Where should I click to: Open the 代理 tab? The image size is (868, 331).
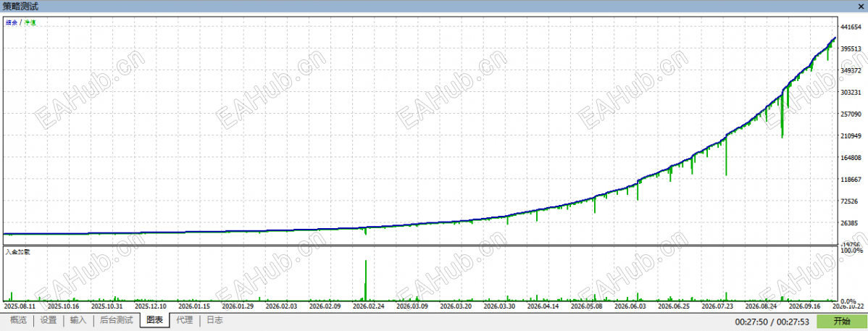pos(184,320)
